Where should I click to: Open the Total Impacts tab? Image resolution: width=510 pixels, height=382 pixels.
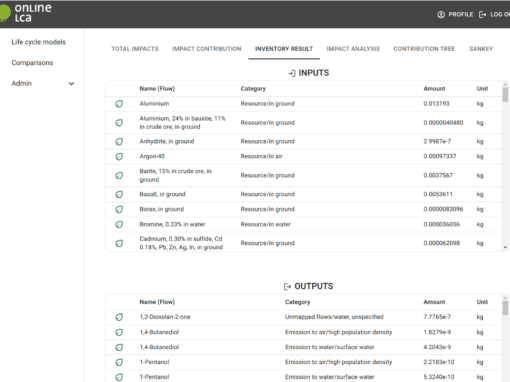point(135,49)
